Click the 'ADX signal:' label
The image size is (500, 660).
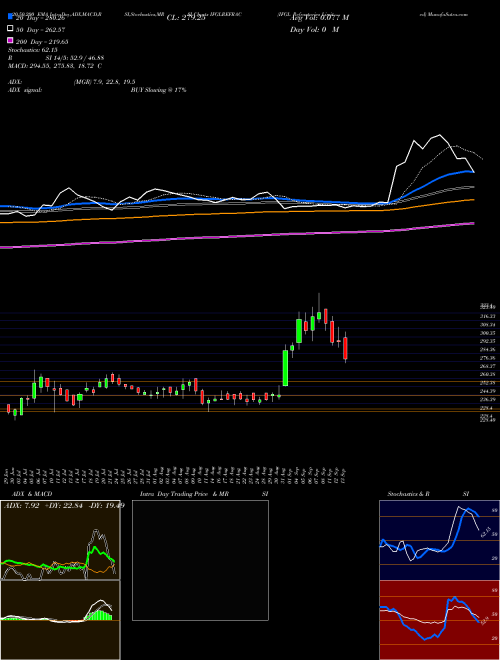tap(25, 90)
